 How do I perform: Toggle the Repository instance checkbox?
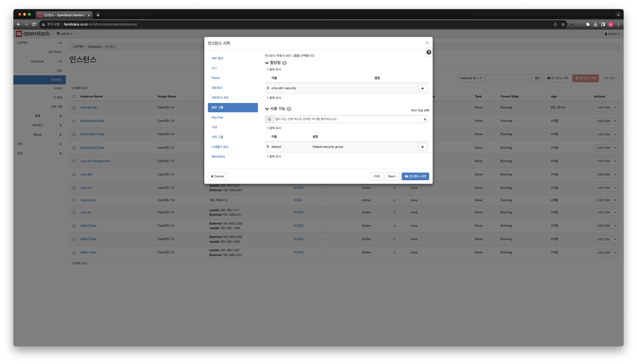click(x=74, y=200)
